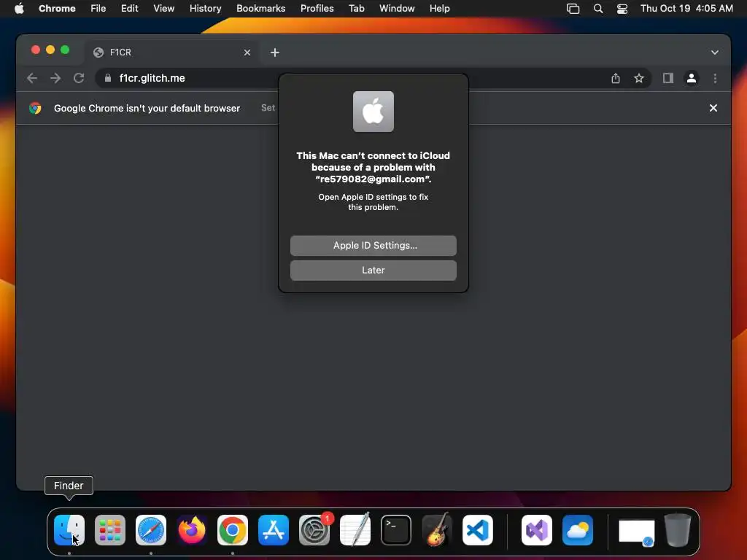Open the Tab menu
747x560 pixels.
pos(356,9)
